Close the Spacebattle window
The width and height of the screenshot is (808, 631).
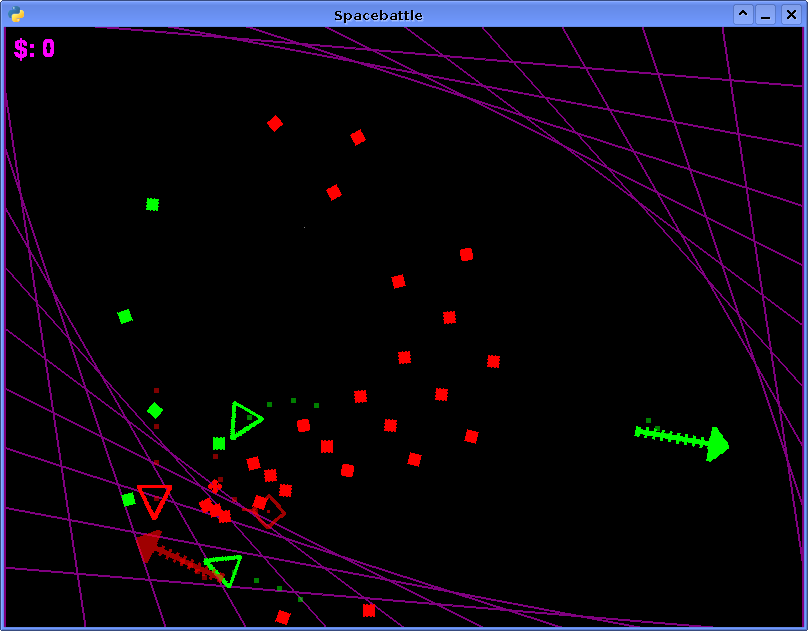click(791, 14)
